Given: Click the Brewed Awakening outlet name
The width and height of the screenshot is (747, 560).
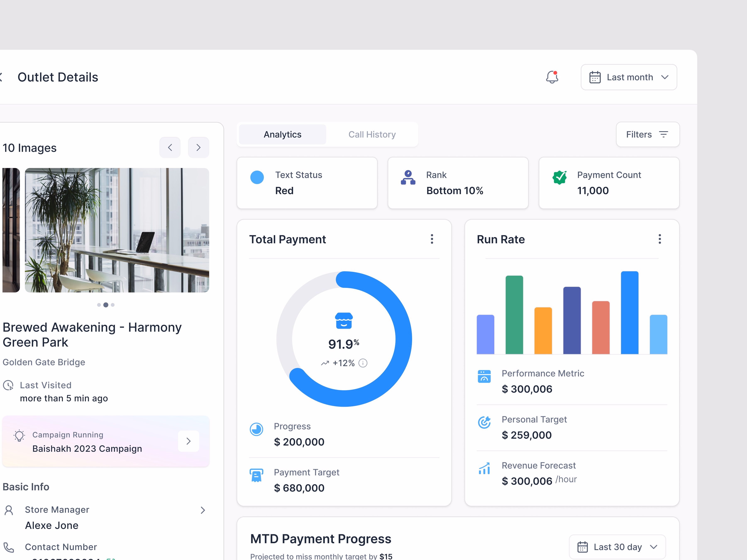Looking at the screenshot, I should [92, 335].
